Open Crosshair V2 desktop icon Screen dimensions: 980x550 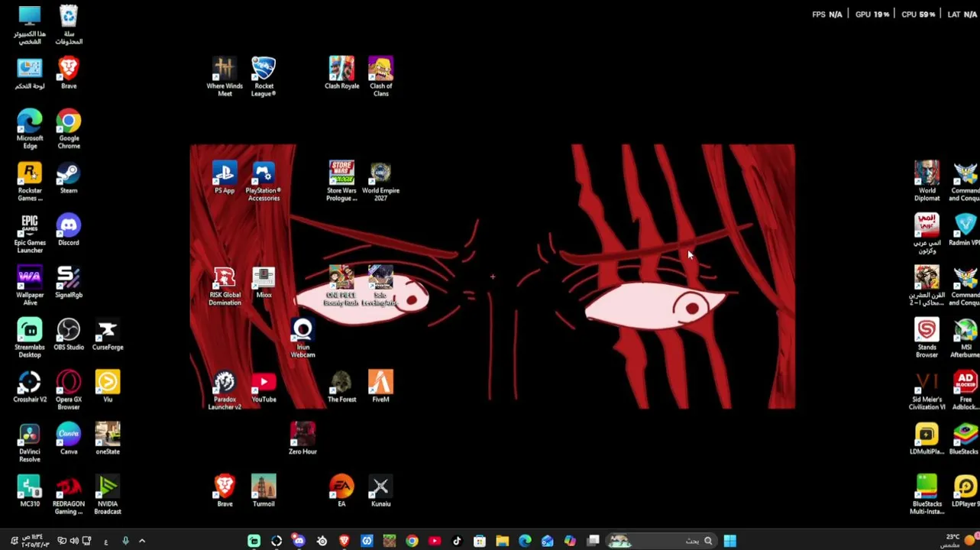[x=30, y=387]
